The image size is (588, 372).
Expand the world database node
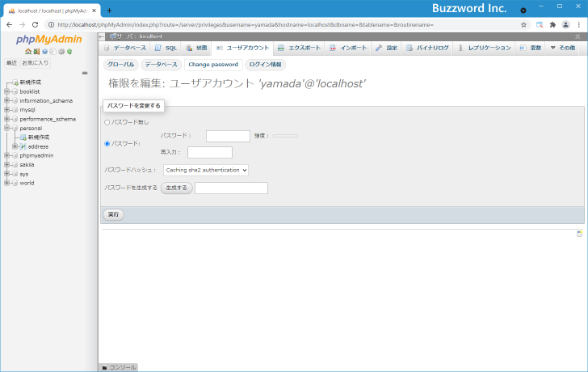[x=6, y=183]
